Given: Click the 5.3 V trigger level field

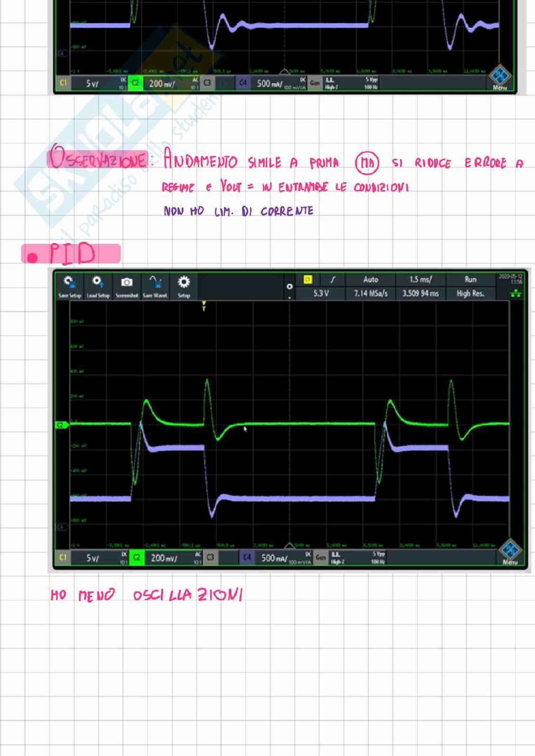Looking at the screenshot, I should pos(321,293).
